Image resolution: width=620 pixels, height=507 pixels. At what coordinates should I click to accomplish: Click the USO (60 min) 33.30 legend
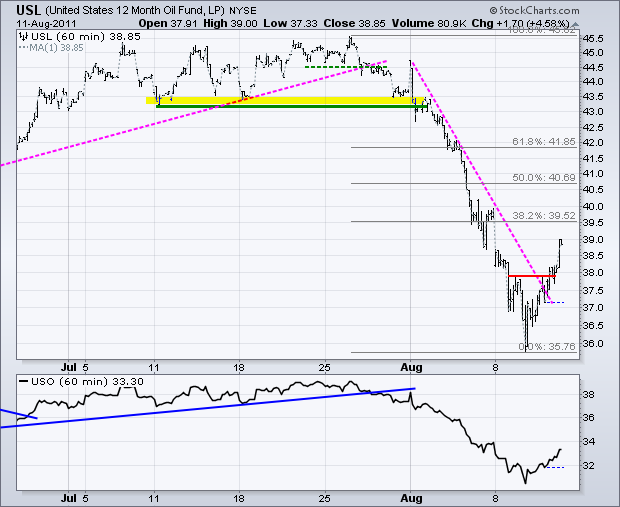(x=87, y=382)
